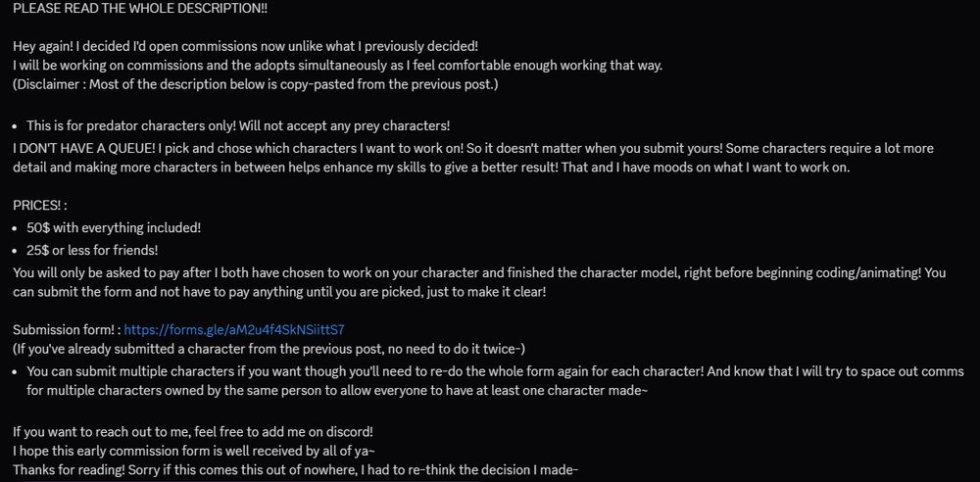Click the 'early commission form is well received' line
The image size is (980, 482).
pos(193,451)
